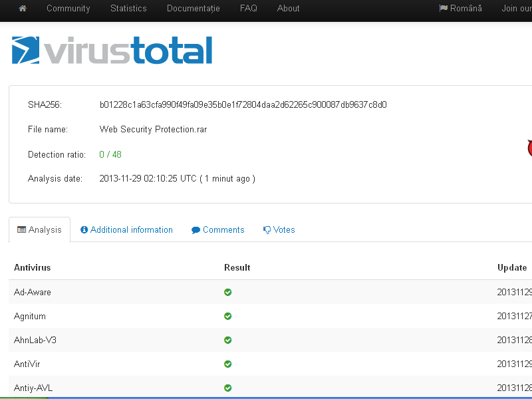Click the thumbs-down icon beside Votes

click(267, 230)
